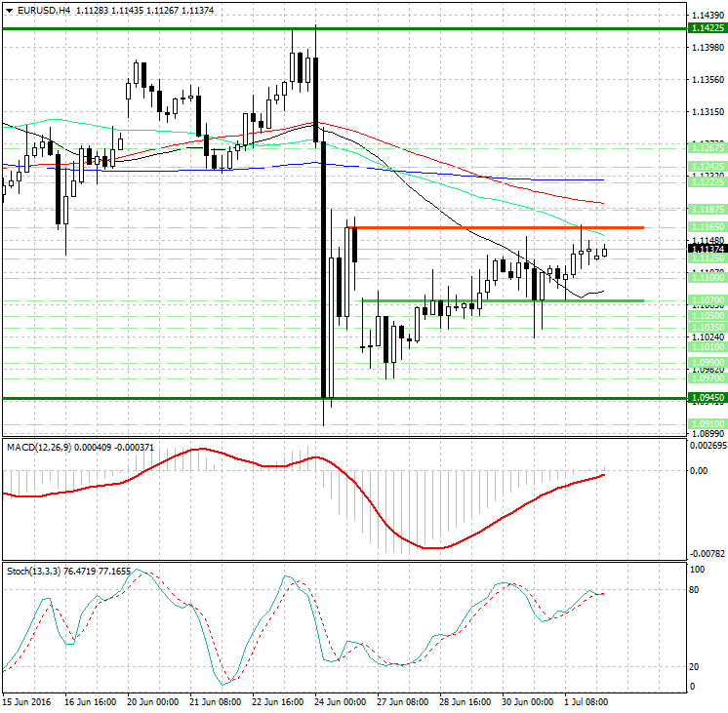Select the 1.14225 resistance price label

tap(708, 28)
